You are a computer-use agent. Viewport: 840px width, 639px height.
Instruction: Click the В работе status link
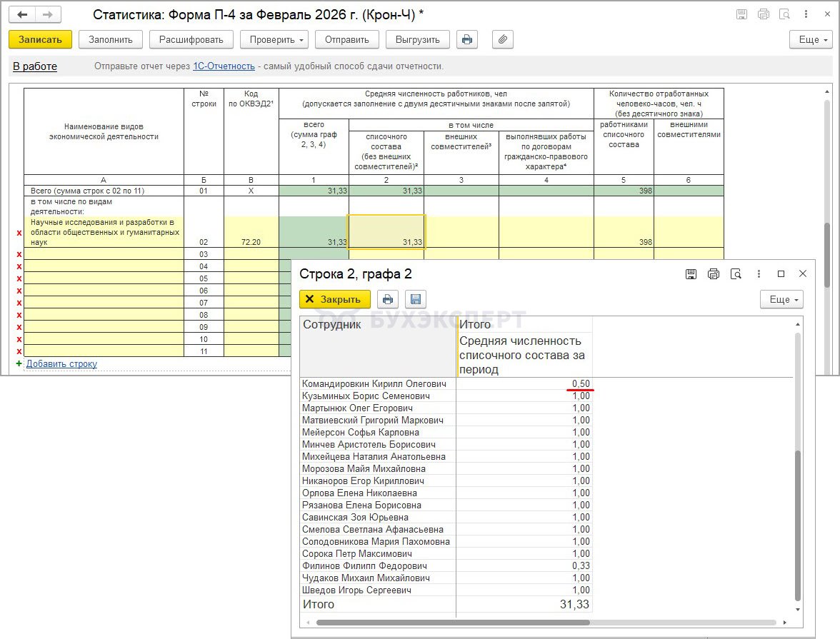(x=35, y=66)
